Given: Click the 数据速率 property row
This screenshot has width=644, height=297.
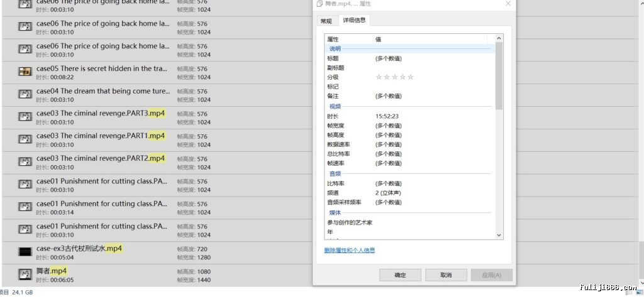Looking at the screenshot, I should tap(409, 144).
